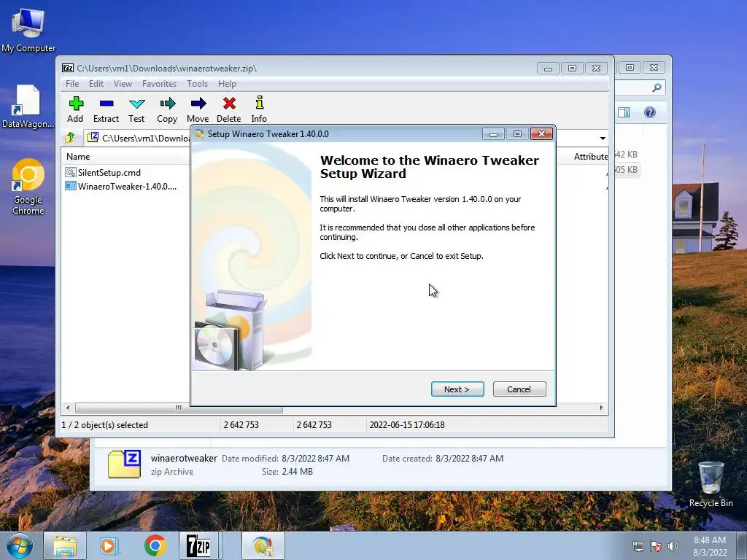Screen dimensions: 747x560
Task: Open the Help menu in 7-Zip
Action: pyautogui.click(x=228, y=84)
